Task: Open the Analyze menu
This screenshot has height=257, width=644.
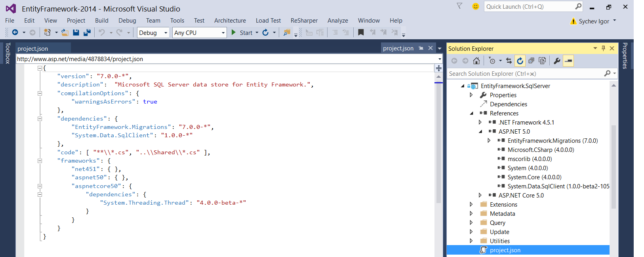Action: coord(338,21)
